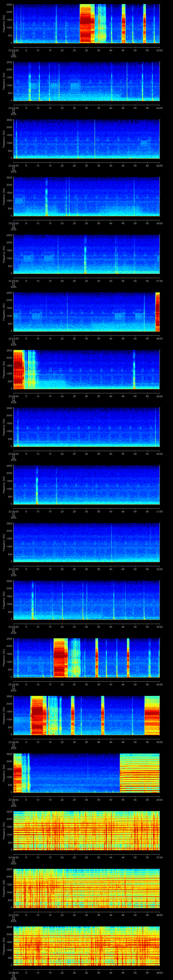The height and width of the screenshot is (980, 173).
Task: Open the spectrogram panel starting at 23:37:00
Action: [x=87, y=888]
